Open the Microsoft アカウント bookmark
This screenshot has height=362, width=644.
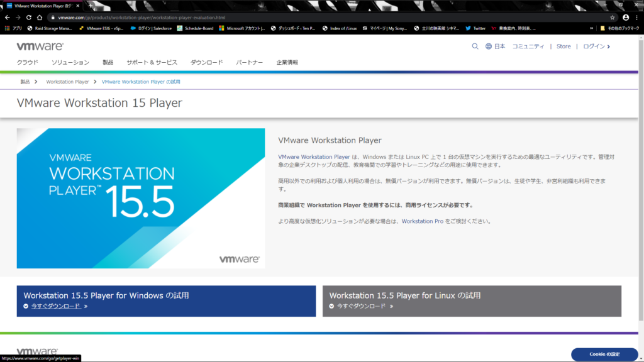tap(242, 28)
